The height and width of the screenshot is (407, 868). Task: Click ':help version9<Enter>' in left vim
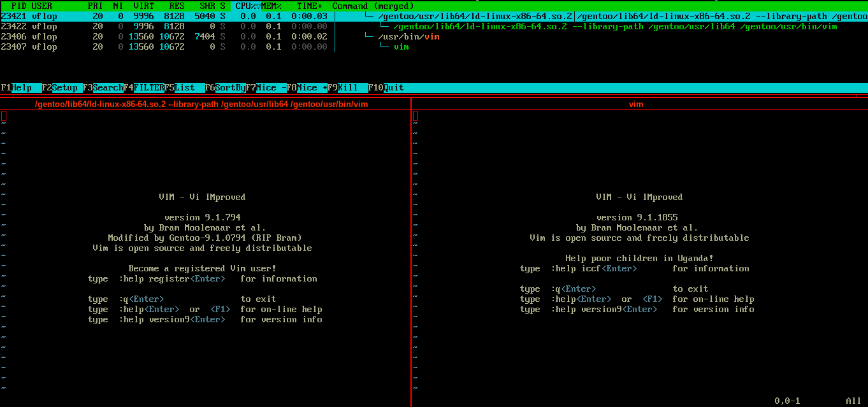point(171,319)
